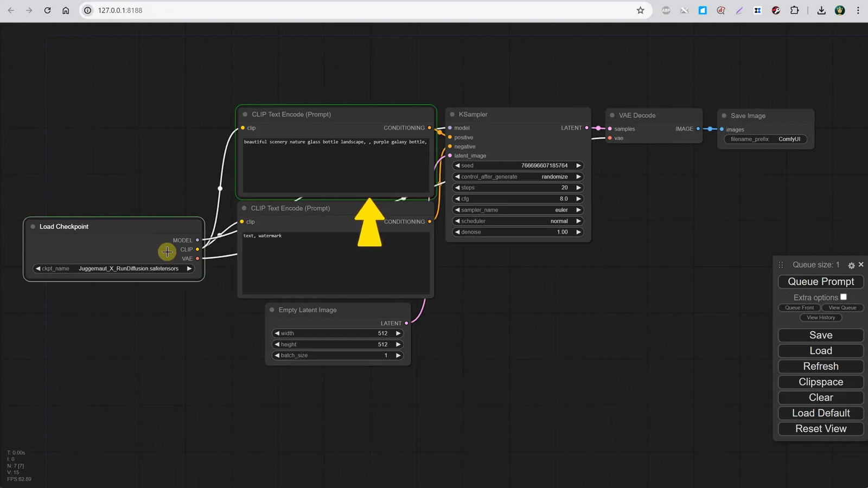Screen dimensions: 868x488
Task: Click the negative prompt text, watermark box
Action: 336,262
